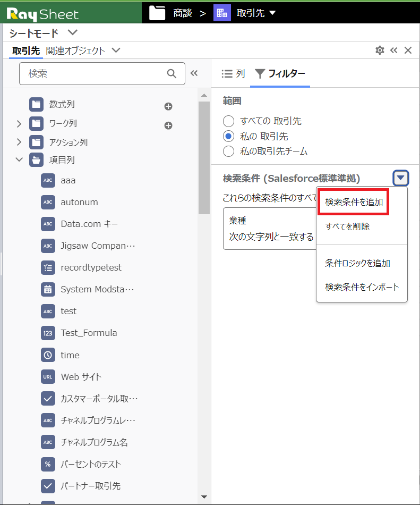The image size is (420, 505).
Task: Switch to the 列 tab
Action: 233,74
